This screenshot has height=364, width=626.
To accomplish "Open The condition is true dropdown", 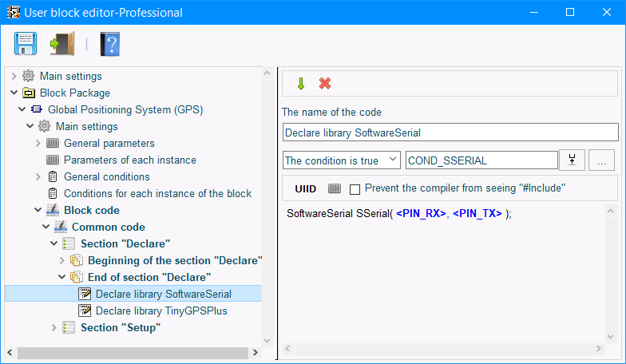I will (x=342, y=160).
